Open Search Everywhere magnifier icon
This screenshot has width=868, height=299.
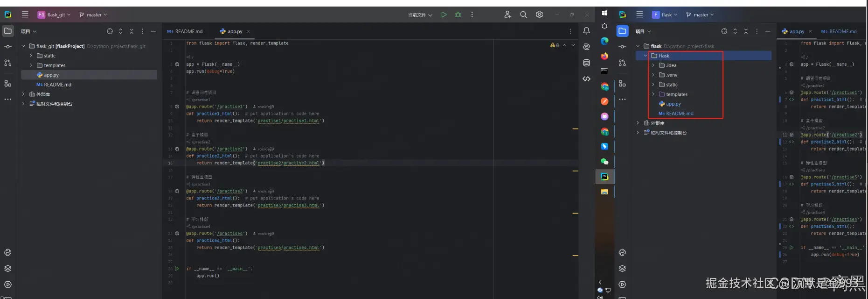point(524,14)
